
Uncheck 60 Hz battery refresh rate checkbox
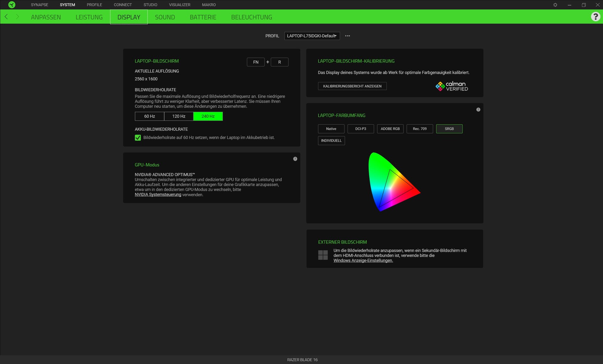[138, 138]
